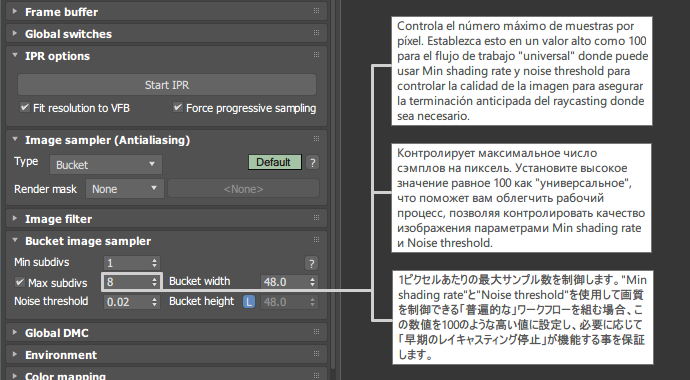Viewport: 690px width, 380px height.
Task: Click the Global switches rollout grip icon
Action: point(316,33)
